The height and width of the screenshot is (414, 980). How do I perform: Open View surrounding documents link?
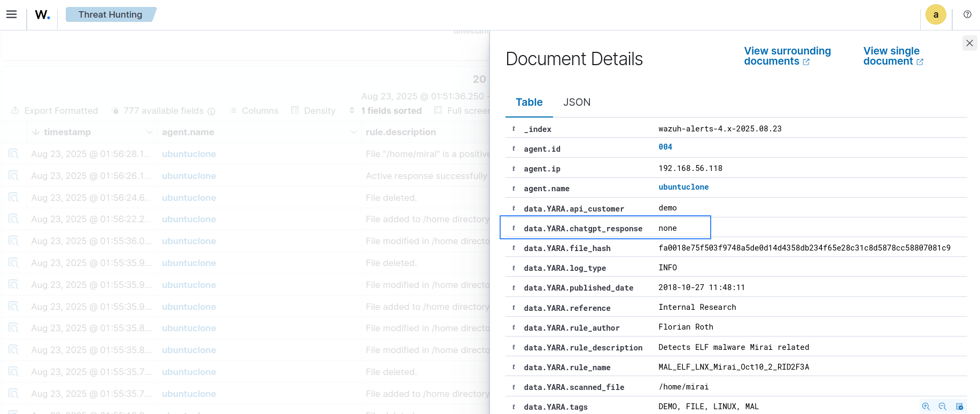(x=787, y=56)
